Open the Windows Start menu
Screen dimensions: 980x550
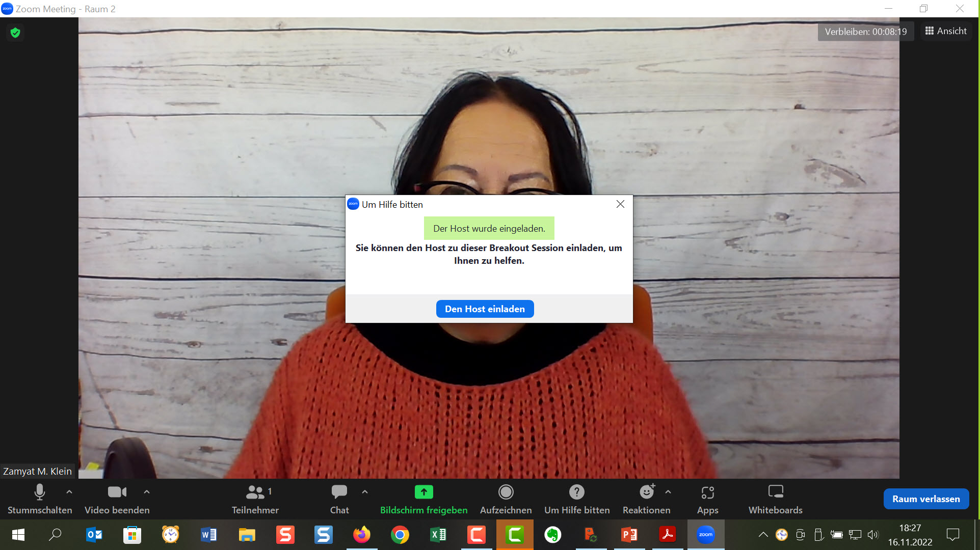click(x=17, y=535)
